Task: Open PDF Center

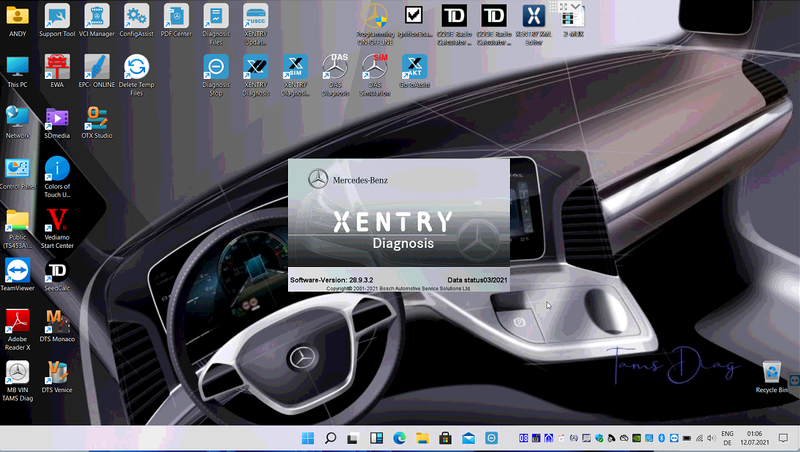Action: [176, 20]
